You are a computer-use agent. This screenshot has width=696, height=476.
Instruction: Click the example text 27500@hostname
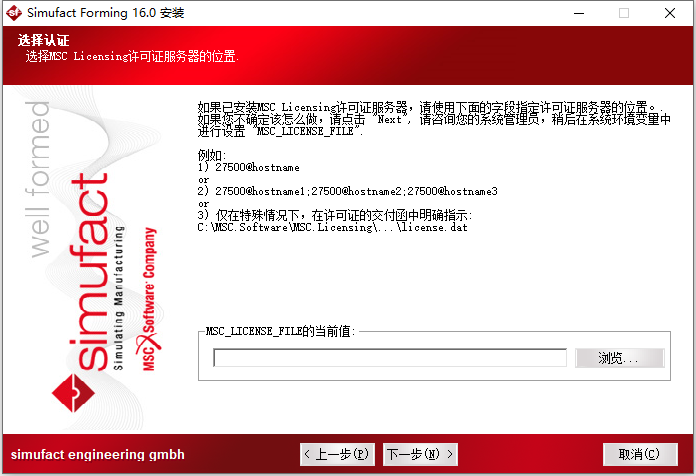pyautogui.click(x=257, y=167)
